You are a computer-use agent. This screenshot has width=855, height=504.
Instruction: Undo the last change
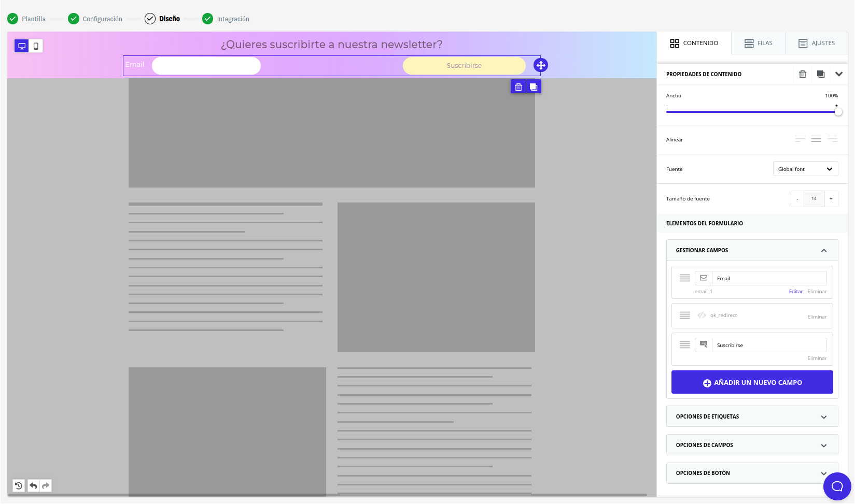click(x=33, y=485)
